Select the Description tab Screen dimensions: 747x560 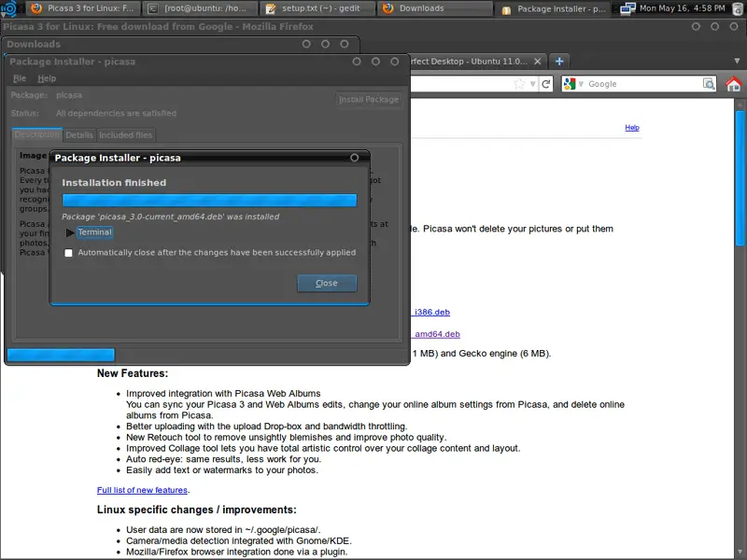(37, 134)
